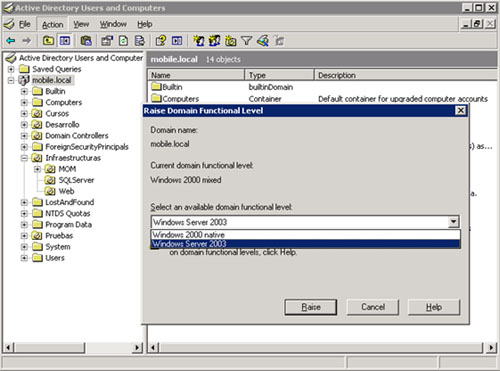
Task: Sort by the Description column header
Action: [x=405, y=75]
